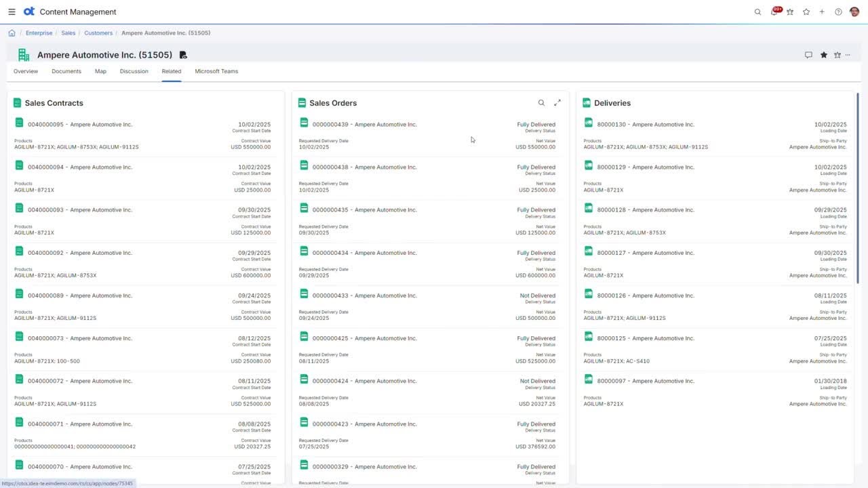Open the global search magnifier
Viewport: 868px width, 488px height.
[757, 12]
